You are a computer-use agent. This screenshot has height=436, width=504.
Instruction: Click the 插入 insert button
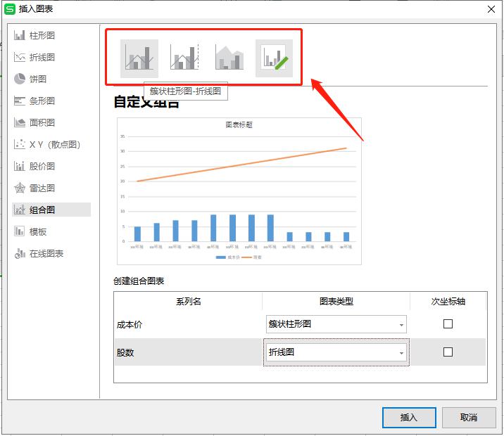pos(409,417)
